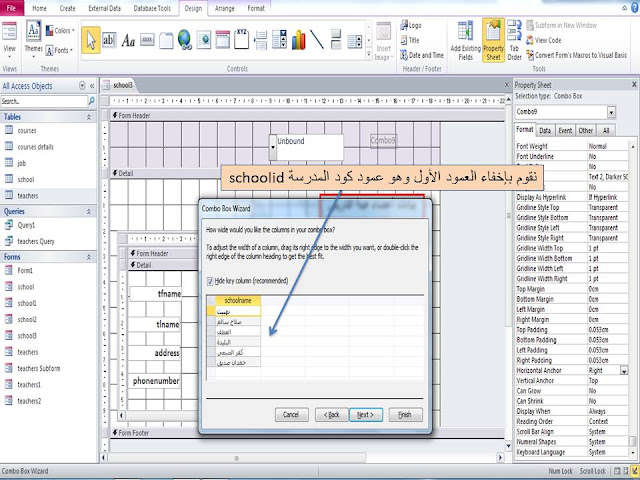Pick the Label control (Aa) icon

[128, 40]
